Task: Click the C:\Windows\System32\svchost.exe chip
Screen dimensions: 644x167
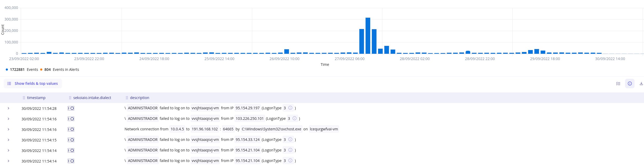Action: pos(271,129)
